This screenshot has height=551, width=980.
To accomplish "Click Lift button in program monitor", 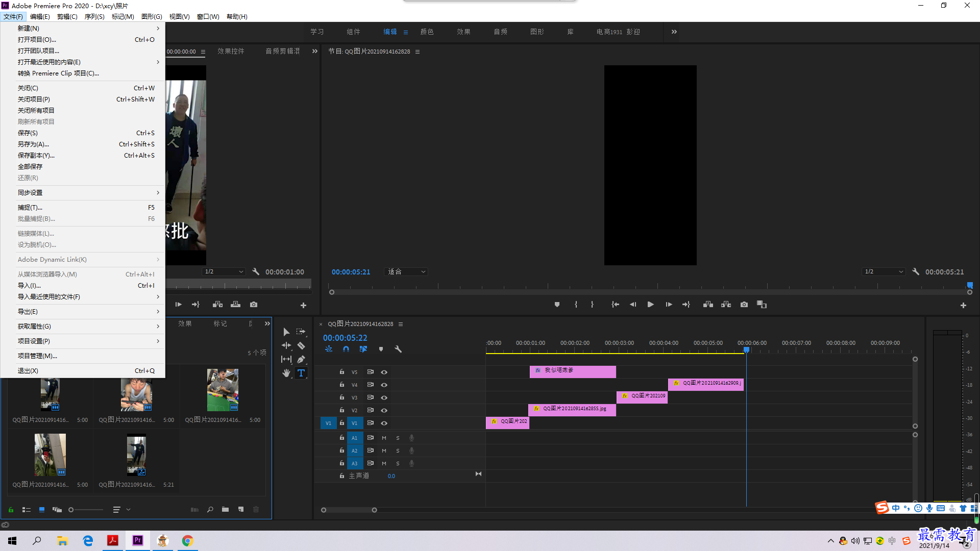I will pyautogui.click(x=708, y=305).
